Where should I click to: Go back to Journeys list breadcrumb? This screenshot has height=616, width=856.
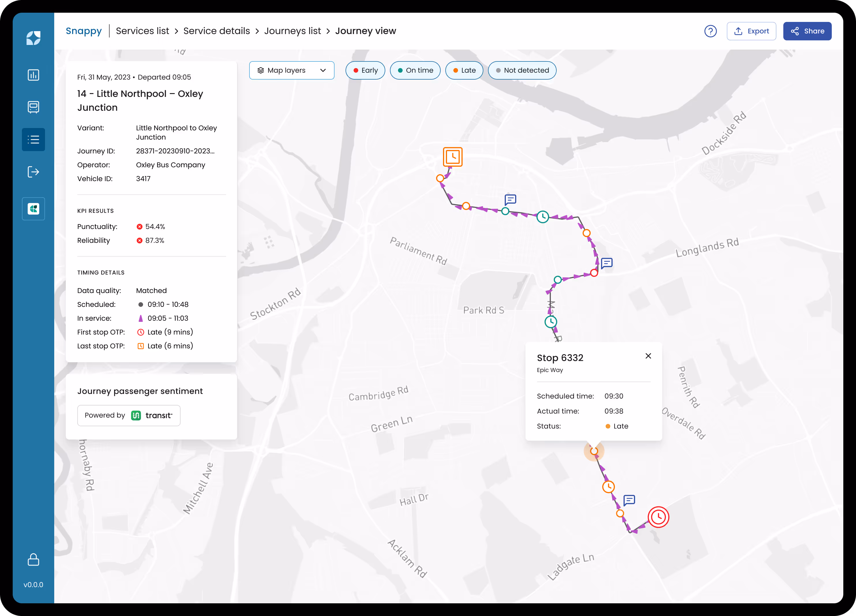click(292, 31)
